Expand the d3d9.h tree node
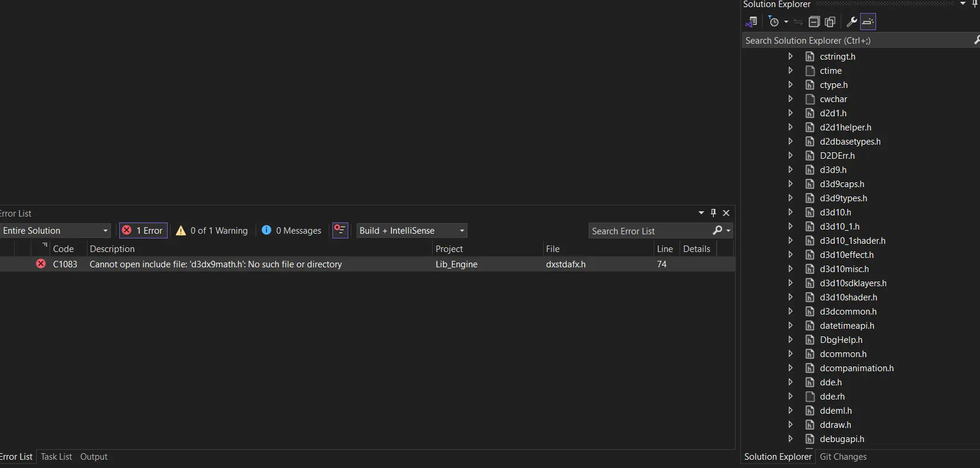This screenshot has width=980, height=468. pyautogui.click(x=790, y=170)
